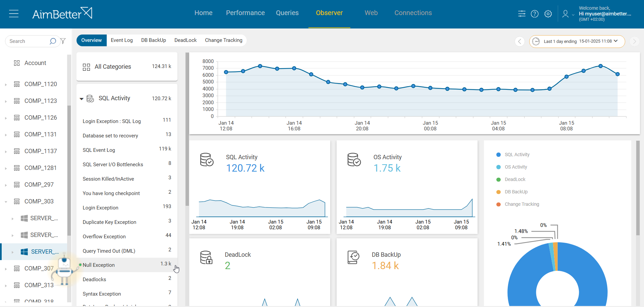The height and width of the screenshot is (307, 644).
Task: Select Database set to recovery row
Action: 127,135
